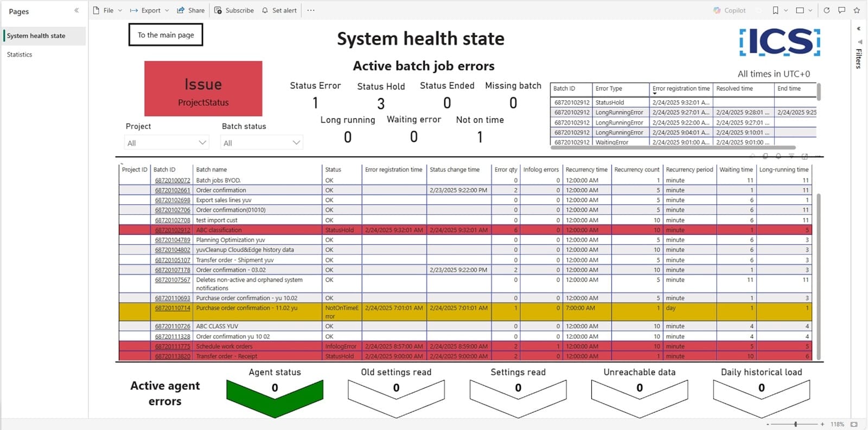Click the To the main page button
This screenshot has height=430, width=868.
pos(165,35)
